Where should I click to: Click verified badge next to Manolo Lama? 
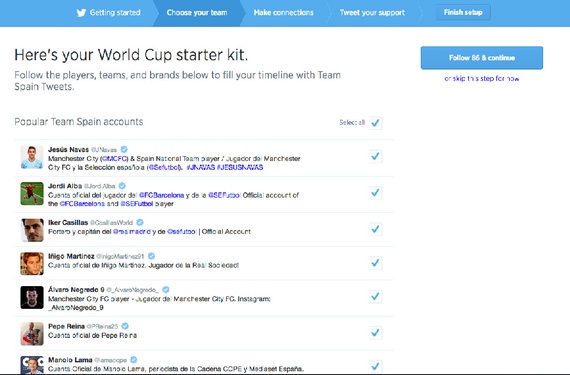(133, 360)
